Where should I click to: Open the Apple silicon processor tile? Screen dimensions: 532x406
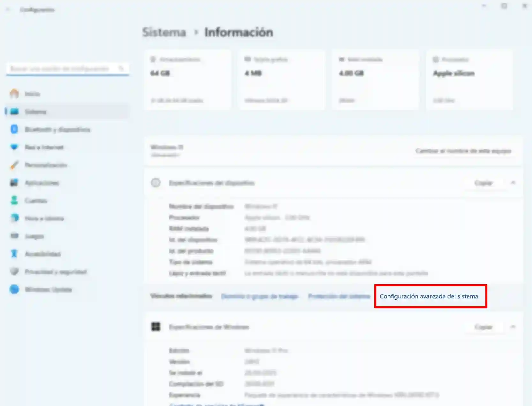click(470, 80)
